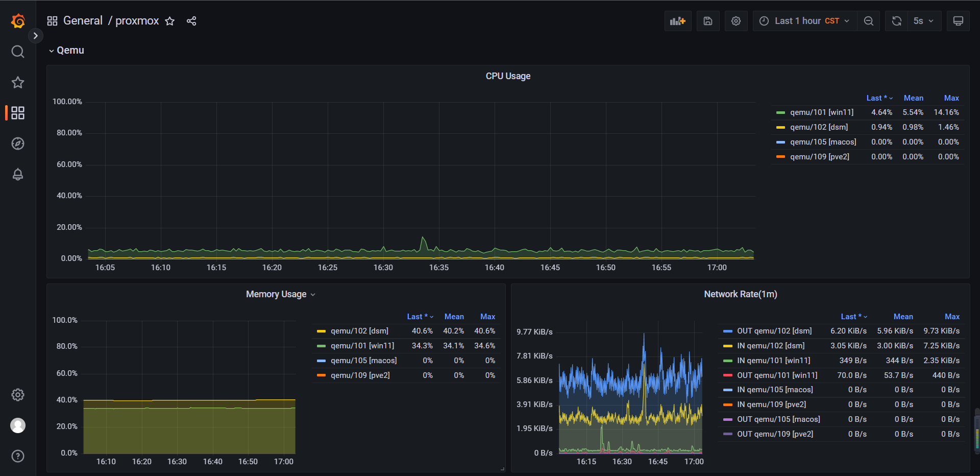The image size is (980, 476).
Task: Open the Alerting bell icon
Action: click(18, 174)
